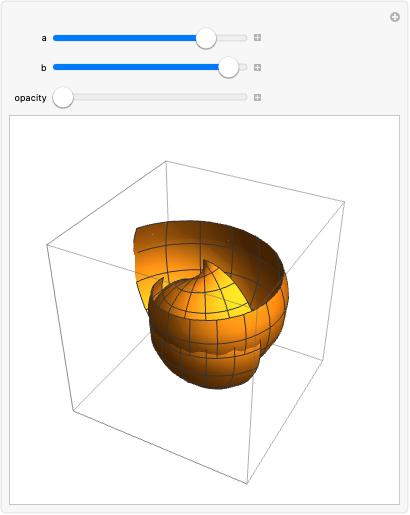Click the far right end of opacity track
Viewport: 410px width, 515px height.
pos(246,97)
